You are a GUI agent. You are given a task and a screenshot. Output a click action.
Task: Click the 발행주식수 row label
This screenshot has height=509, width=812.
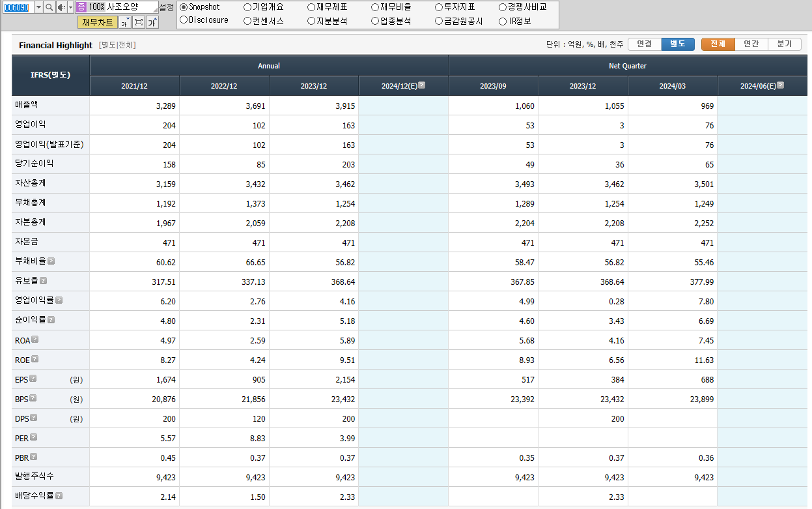click(x=35, y=476)
